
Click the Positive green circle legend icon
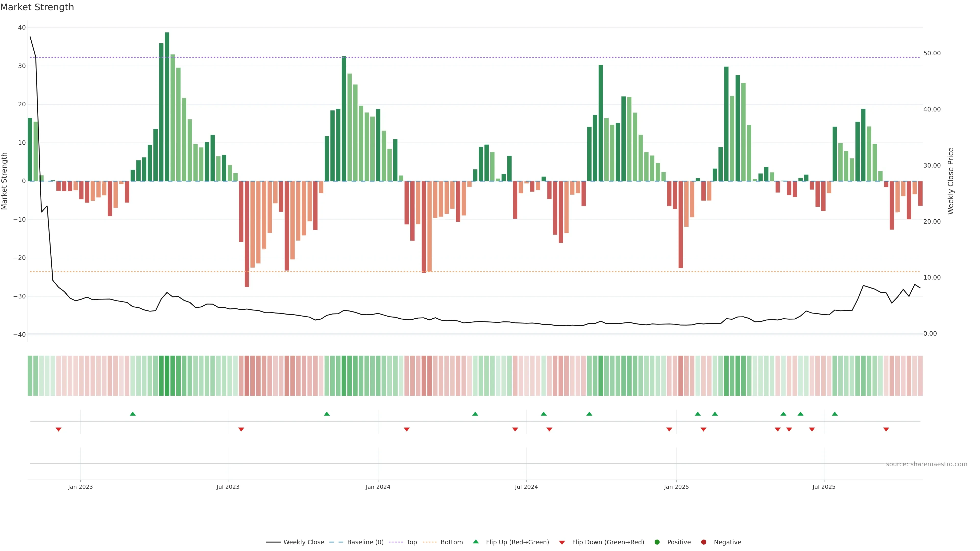(x=657, y=542)
